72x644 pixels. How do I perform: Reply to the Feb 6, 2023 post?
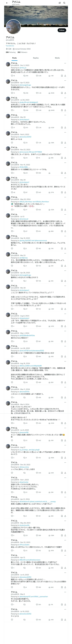pyautogui.click(x=12, y=143)
